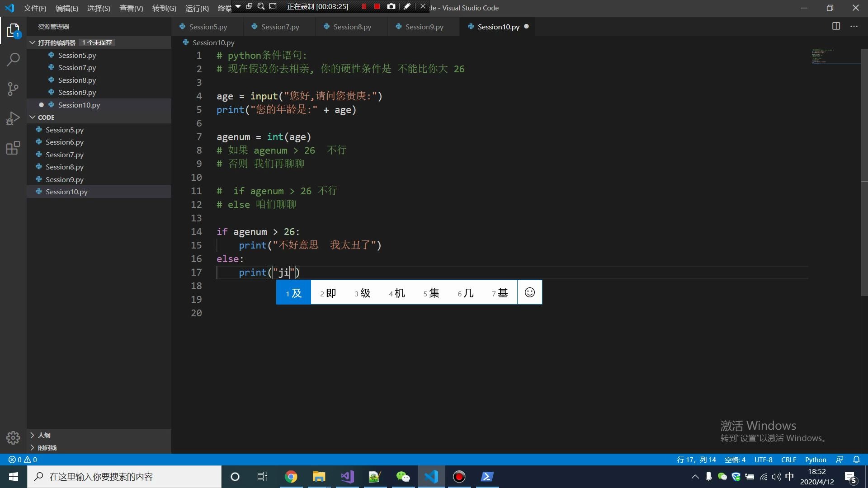Open the recorder toolbar dropdown arrow
This screenshot has height=488, width=868.
coord(238,6)
